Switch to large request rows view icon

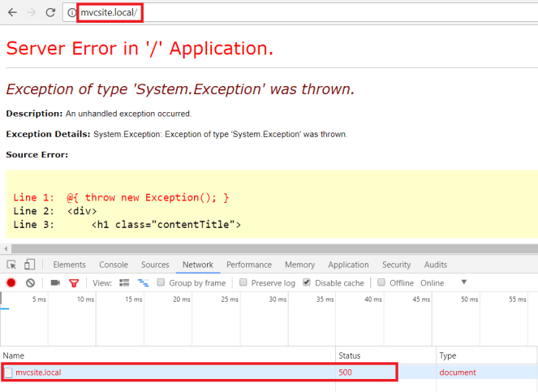coord(124,282)
